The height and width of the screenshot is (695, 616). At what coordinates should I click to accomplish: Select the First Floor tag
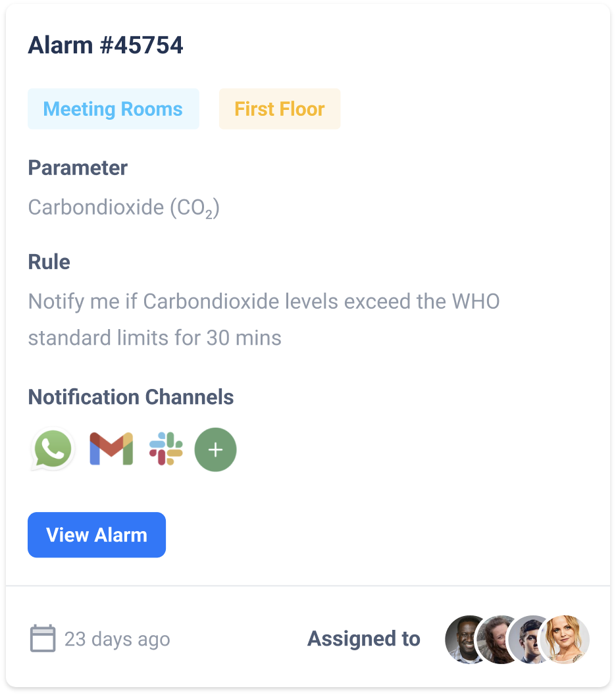279,109
